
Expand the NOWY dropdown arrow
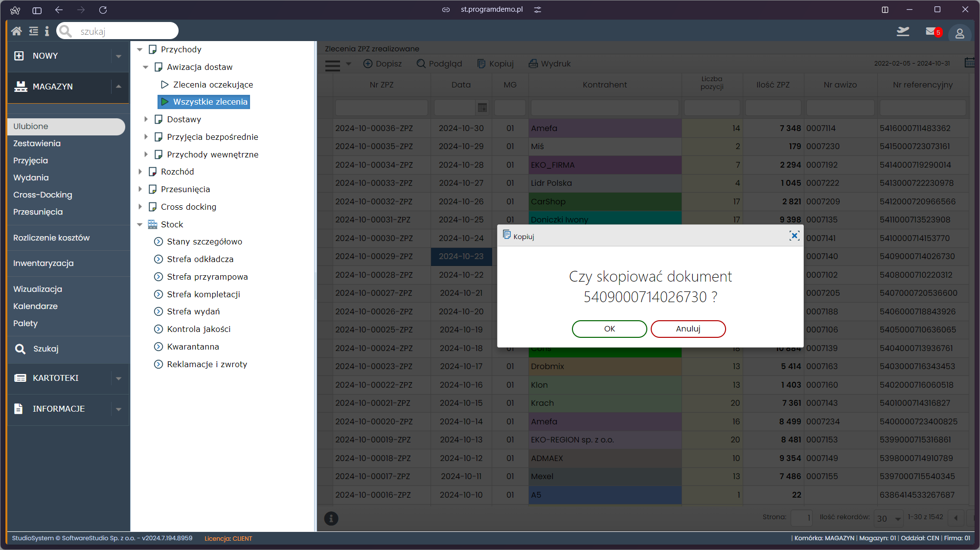[x=118, y=56]
